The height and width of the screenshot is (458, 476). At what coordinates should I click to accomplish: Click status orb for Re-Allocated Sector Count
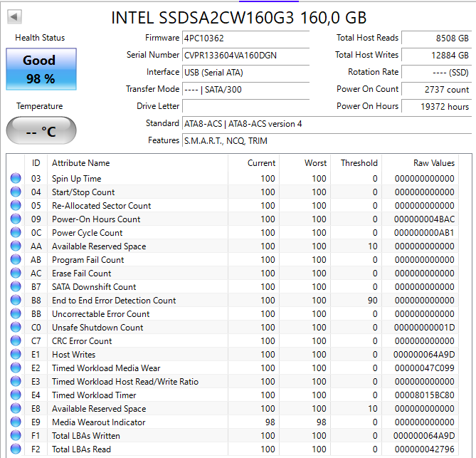click(x=16, y=206)
